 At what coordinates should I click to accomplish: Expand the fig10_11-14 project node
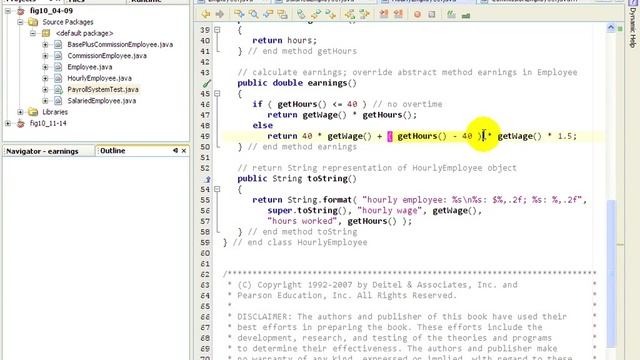(8, 123)
